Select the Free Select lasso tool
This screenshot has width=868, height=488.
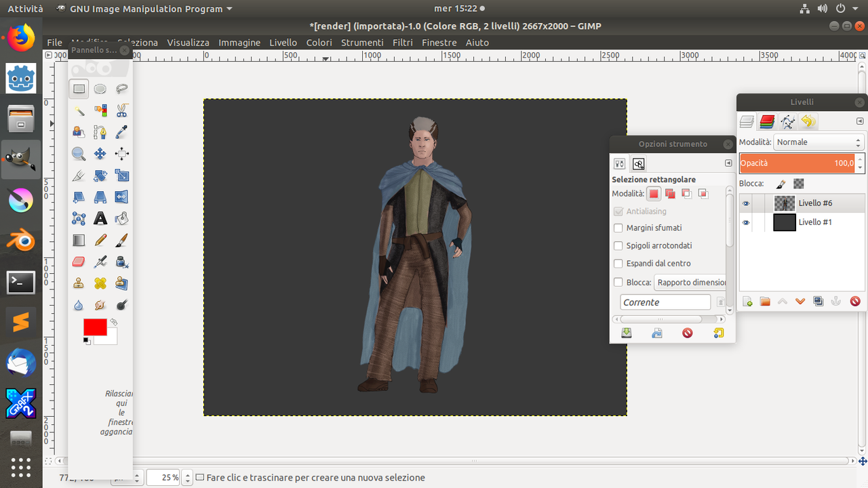tap(122, 89)
